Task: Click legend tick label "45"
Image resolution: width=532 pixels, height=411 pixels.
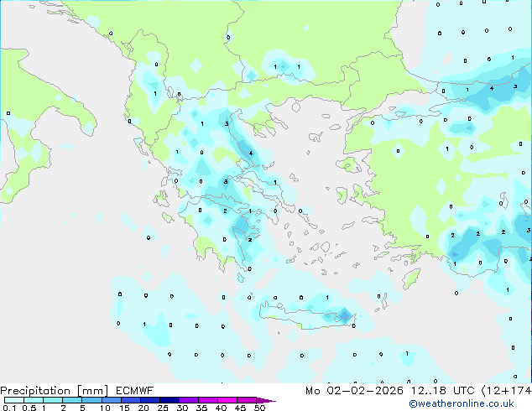Action: 240,408
